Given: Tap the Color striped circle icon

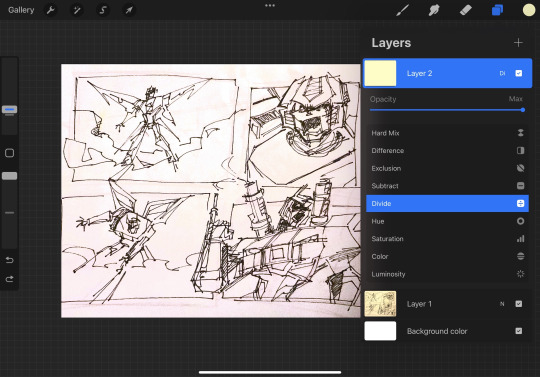Looking at the screenshot, I should tap(520, 256).
